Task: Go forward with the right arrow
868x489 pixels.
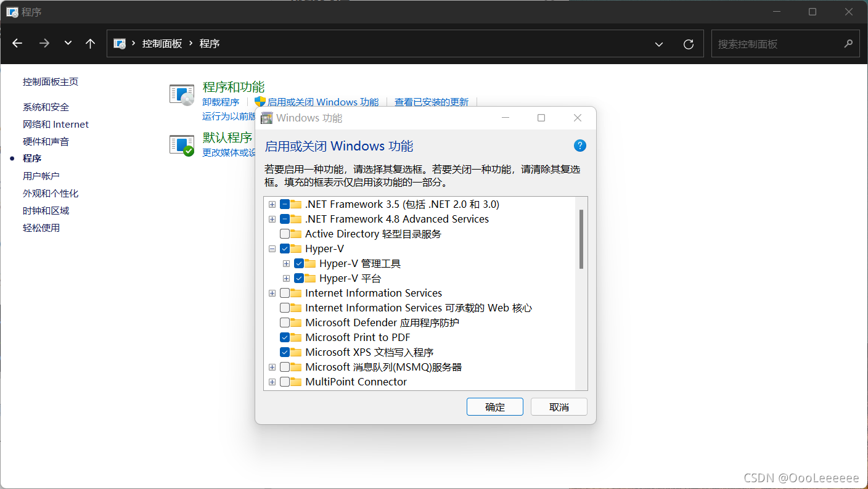Action: coord(44,44)
